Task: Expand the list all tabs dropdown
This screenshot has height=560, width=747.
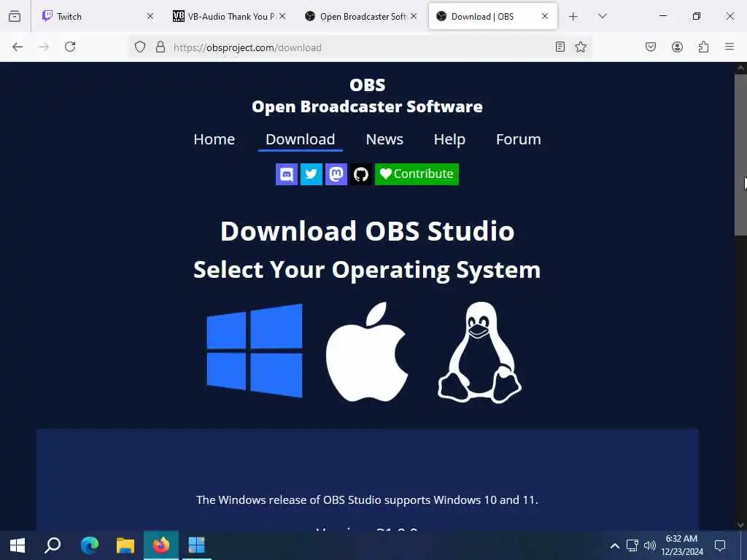Action: pos(602,16)
